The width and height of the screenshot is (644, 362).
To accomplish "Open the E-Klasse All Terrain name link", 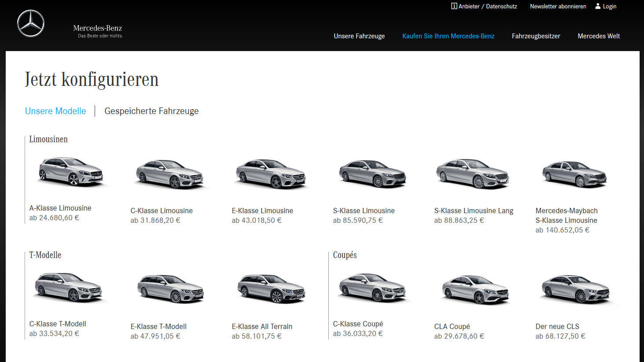I will click(262, 326).
